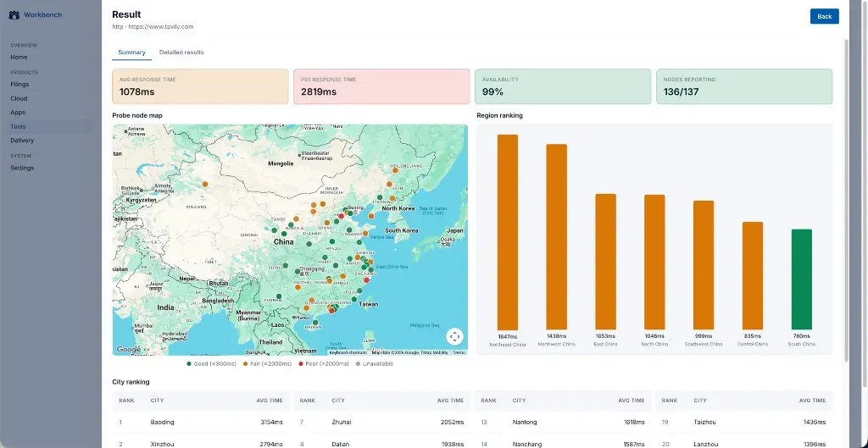The image size is (868, 448).
Task: Click the Zhuhai city row
Action: click(x=381, y=422)
